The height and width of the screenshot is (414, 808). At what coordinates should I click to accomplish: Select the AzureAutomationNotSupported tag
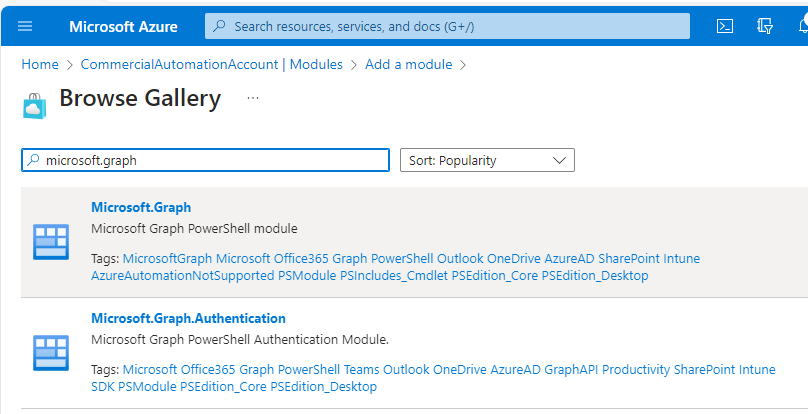tap(183, 275)
